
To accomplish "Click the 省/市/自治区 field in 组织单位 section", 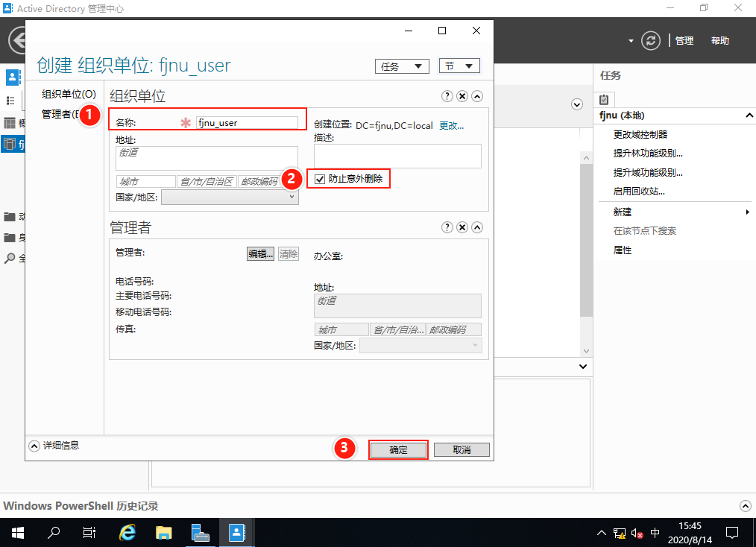I will 207,182.
